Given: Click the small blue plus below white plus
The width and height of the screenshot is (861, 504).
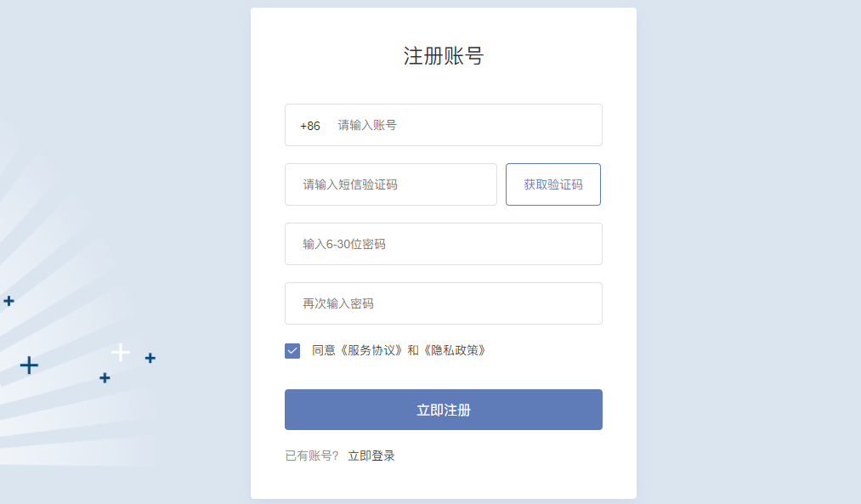Looking at the screenshot, I should click(105, 378).
